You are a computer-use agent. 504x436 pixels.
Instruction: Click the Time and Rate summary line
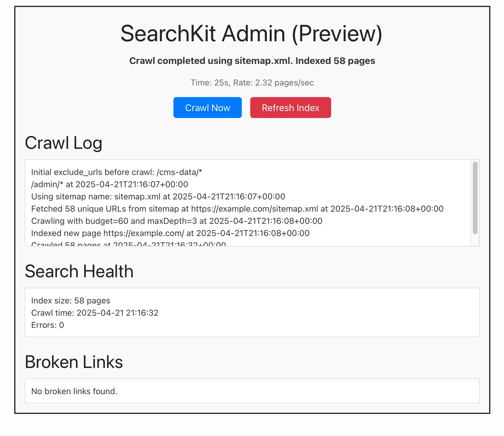(252, 83)
